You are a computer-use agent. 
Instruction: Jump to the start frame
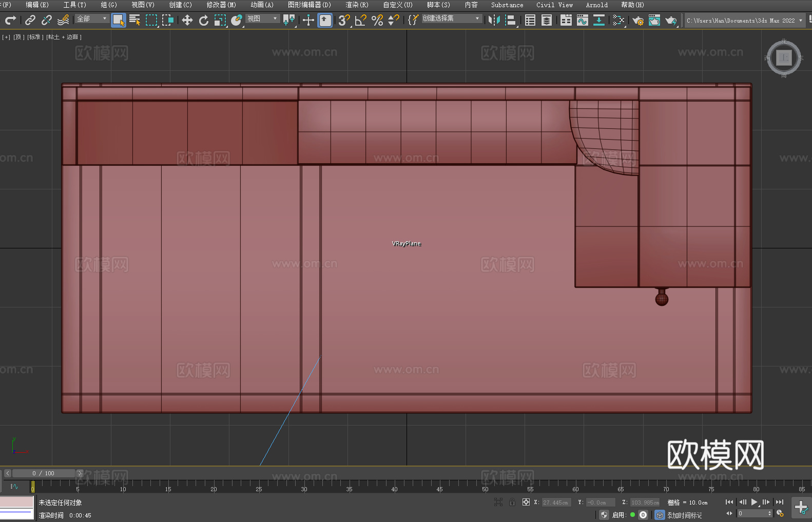tap(729, 502)
